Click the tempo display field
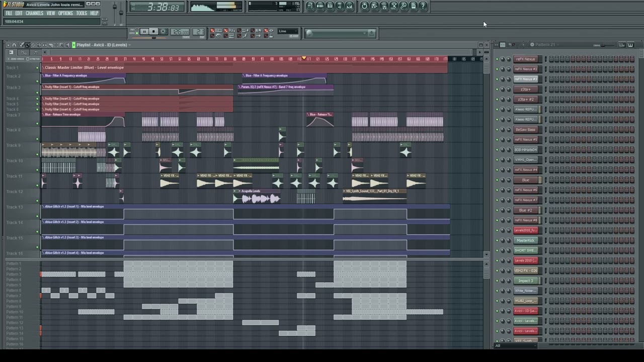 pos(180,32)
